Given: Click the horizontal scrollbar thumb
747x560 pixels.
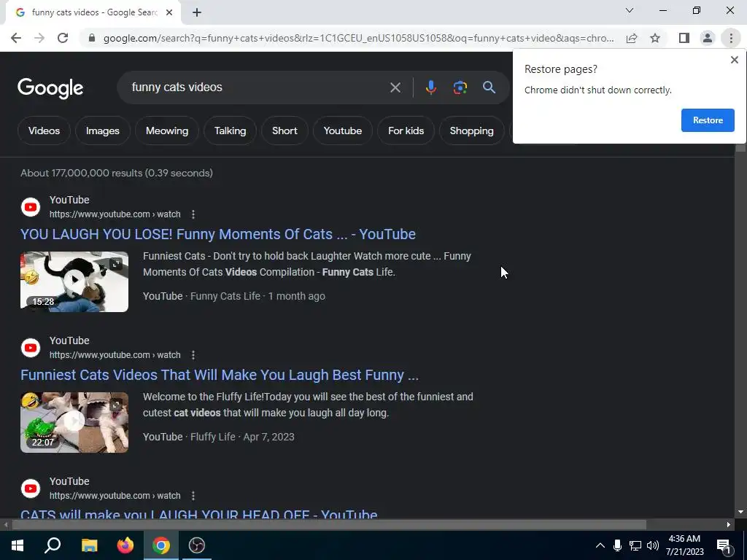Looking at the screenshot, I should pos(329,525).
